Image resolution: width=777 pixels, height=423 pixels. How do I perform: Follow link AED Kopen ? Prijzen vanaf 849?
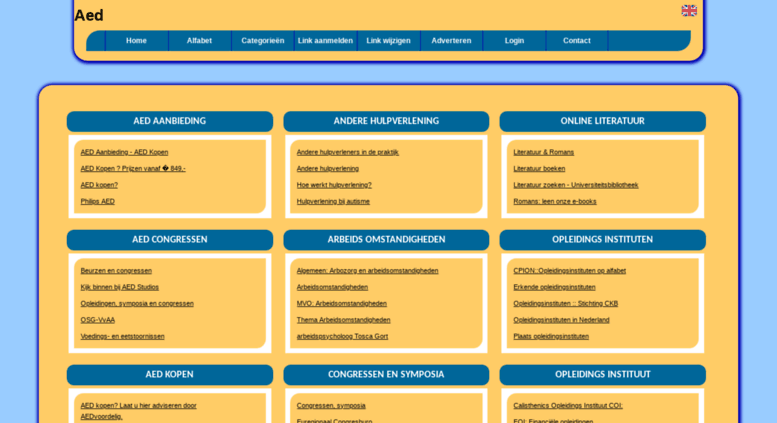tap(133, 168)
